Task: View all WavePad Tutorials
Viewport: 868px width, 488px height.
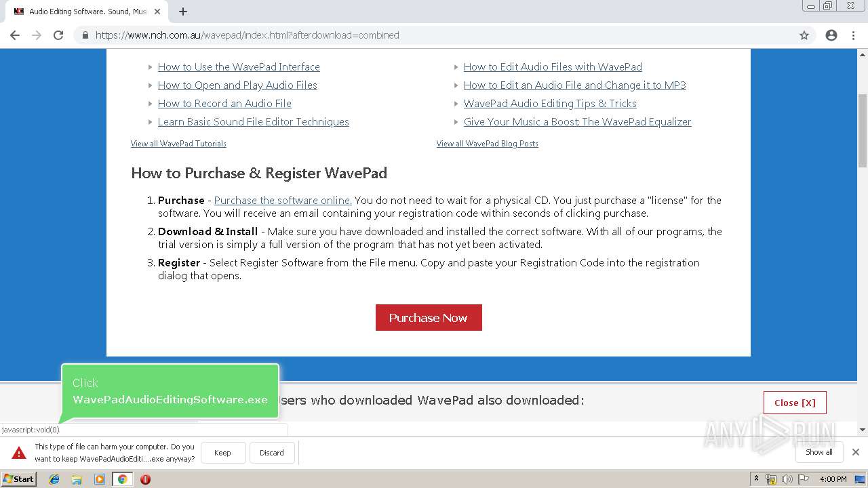Action: pos(178,144)
